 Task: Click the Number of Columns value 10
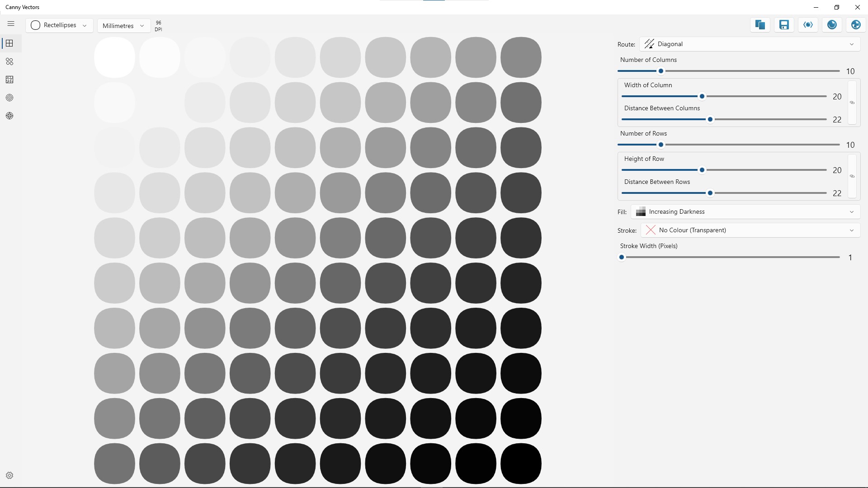850,71
